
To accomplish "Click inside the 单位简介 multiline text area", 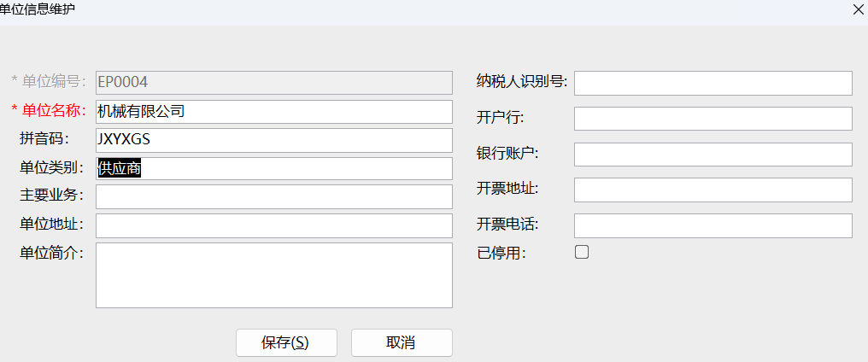I will click(x=274, y=275).
